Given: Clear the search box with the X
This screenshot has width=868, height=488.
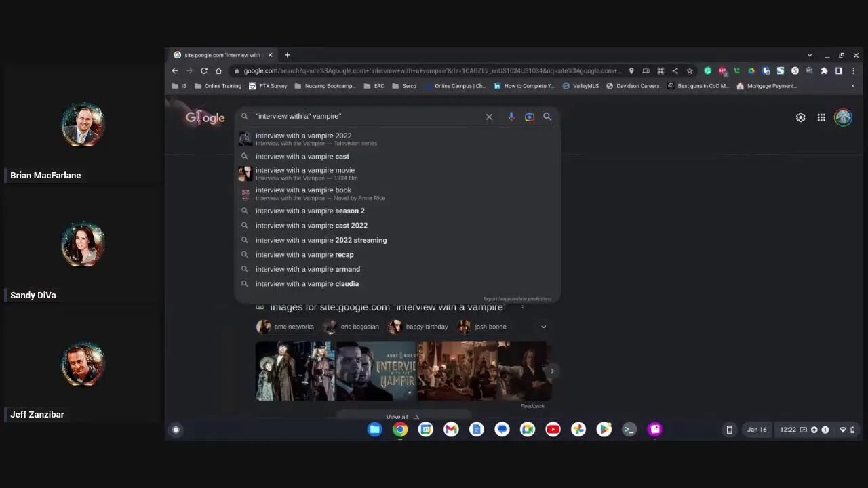Looking at the screenshot, I should (489, 117).
